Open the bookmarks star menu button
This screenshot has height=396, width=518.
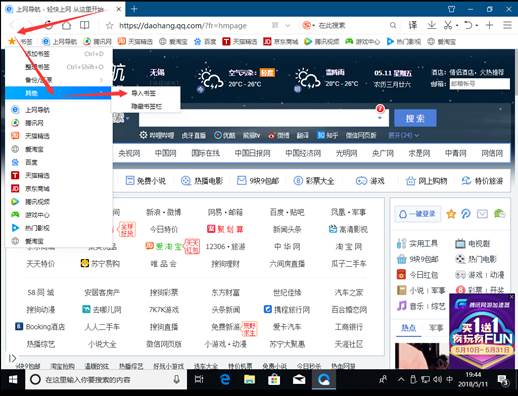(x=12, y=41)
